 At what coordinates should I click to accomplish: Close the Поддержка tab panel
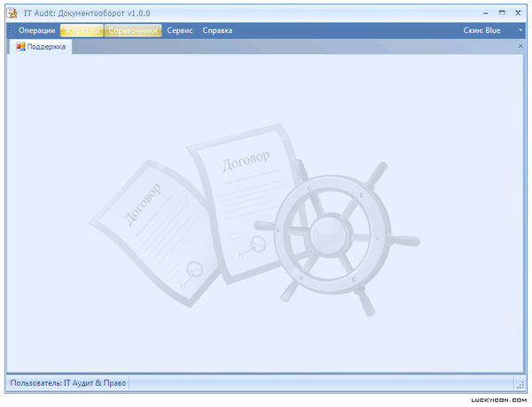pos(520,46)
